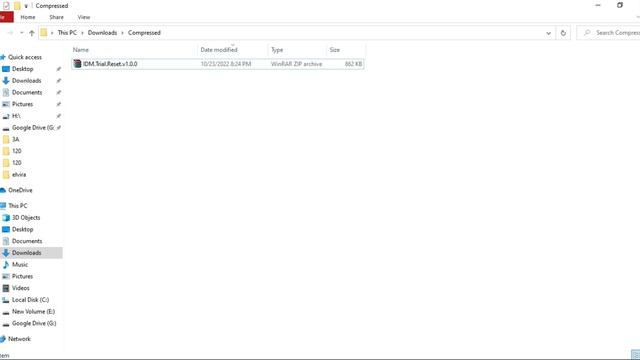Image resolution: width=640 pixels, height=360 pixels.
Task: Click the WinRAR archive icon of IDM.Trial.Reset
Action: [x=77, y=64]
